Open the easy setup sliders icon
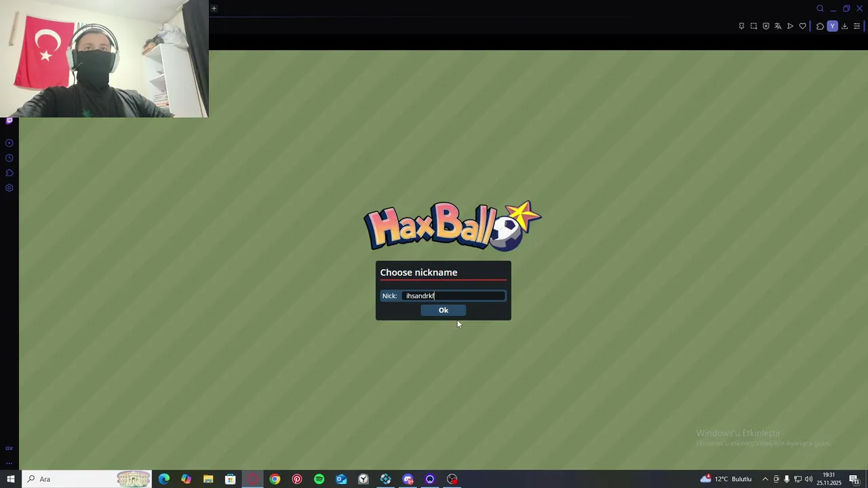 856,26
